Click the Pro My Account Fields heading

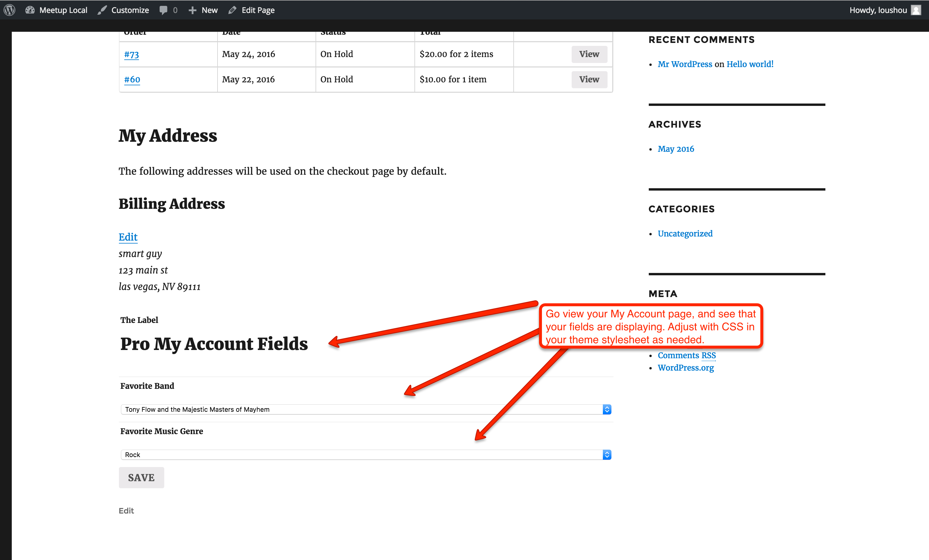214,344
